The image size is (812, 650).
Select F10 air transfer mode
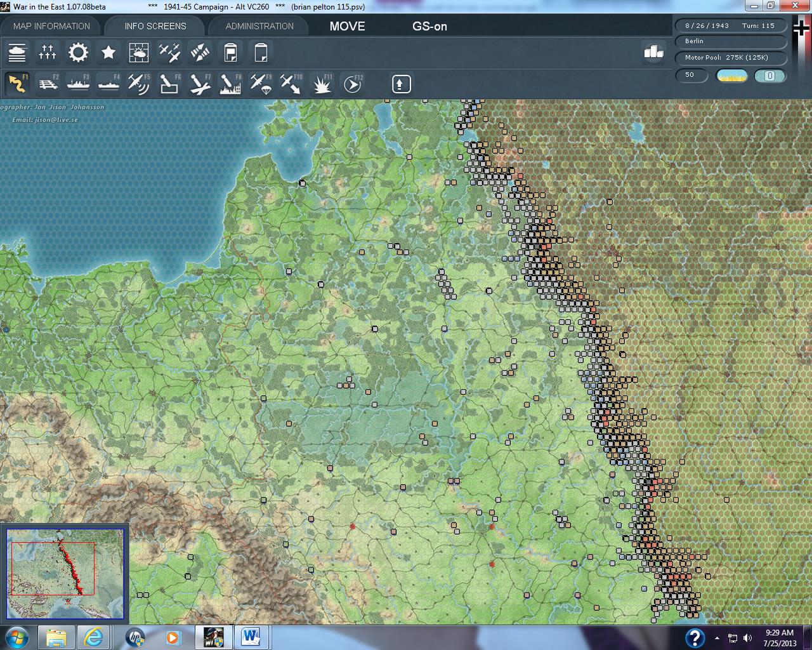[291, 84]
